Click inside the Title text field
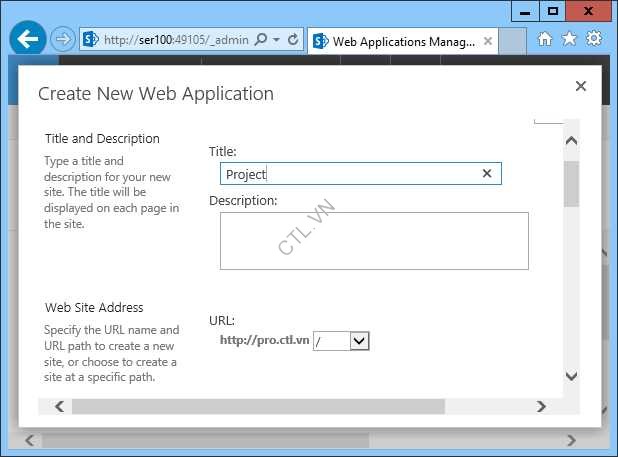Viewport: 618px width, 457px height. point(350,174)
